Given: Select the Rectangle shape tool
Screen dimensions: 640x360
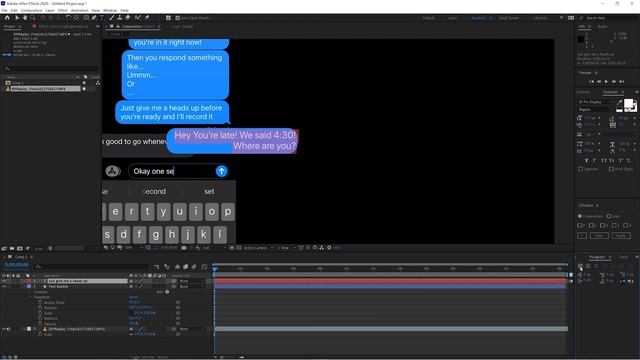Looking at the screenshot, I should 86,18.
